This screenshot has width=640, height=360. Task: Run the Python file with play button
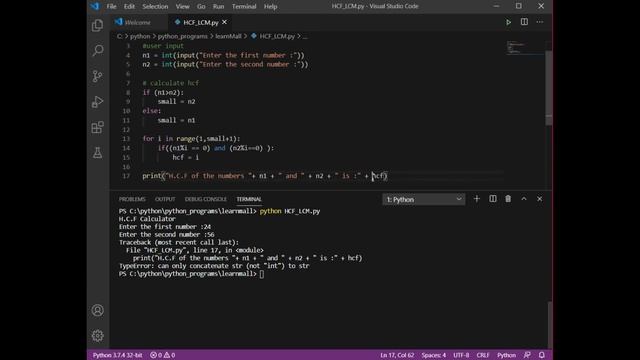pyautogui.click(x=508, y=22)
